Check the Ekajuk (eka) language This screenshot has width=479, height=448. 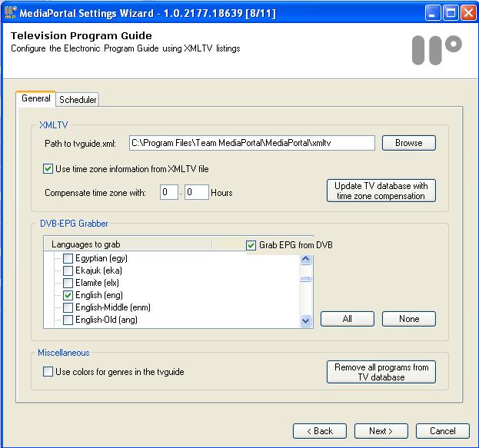point(68,270)
